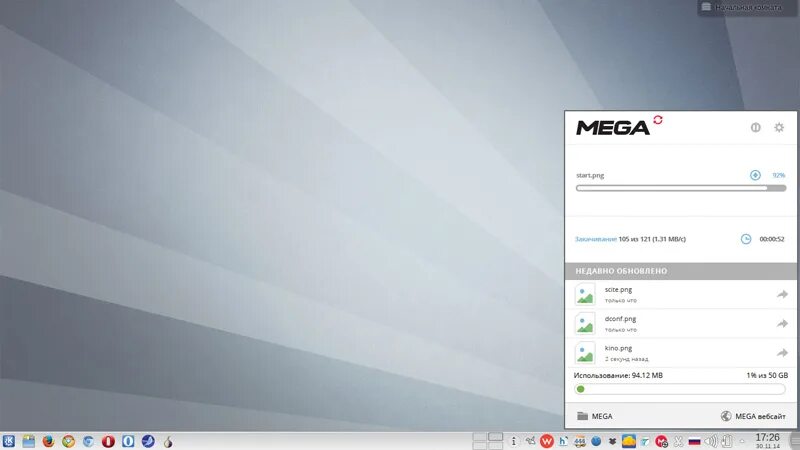The height and width of the screenshot is (450, 800).
Task: Launch Tor onion icon from taskbar
Action: tap(168, 441)
